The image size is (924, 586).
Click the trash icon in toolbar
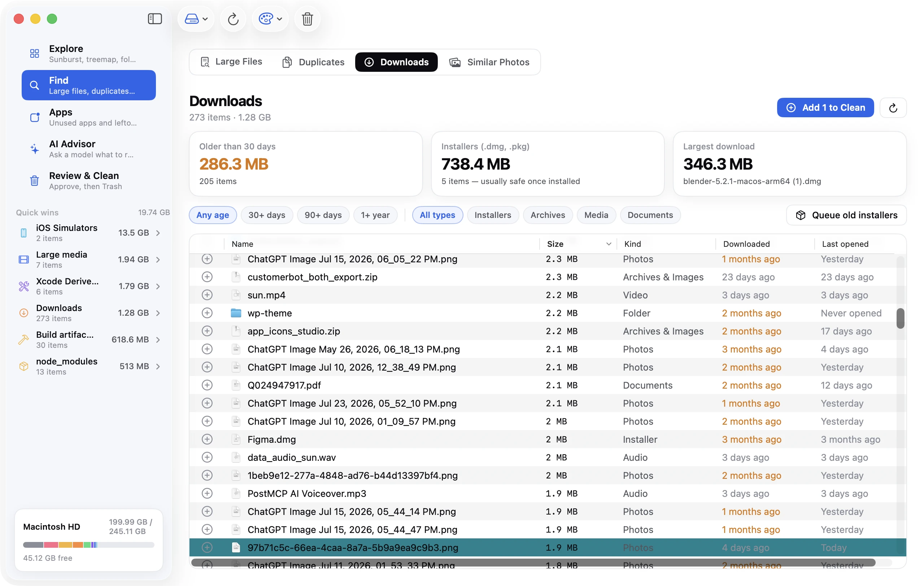click(x=307, y=19)
